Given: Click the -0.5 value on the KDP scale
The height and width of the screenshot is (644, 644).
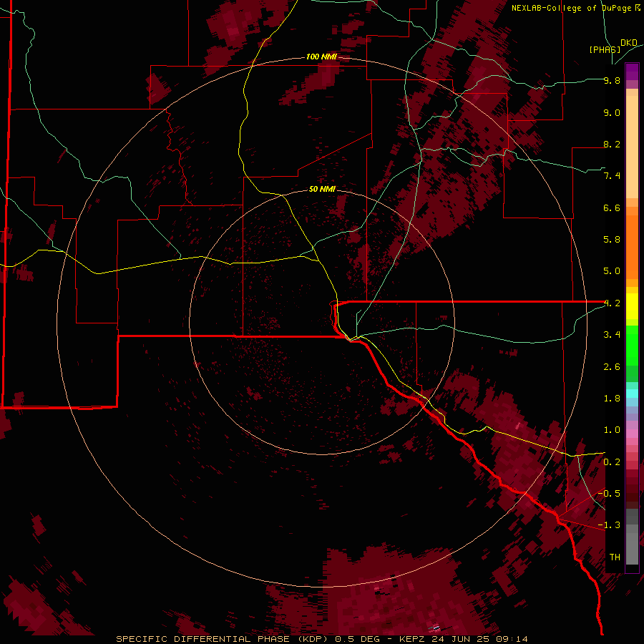Looking at the screenshot, I should (609, 494).
